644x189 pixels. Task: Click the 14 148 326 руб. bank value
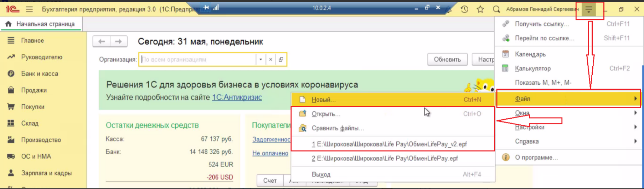(x=211, y=152)
